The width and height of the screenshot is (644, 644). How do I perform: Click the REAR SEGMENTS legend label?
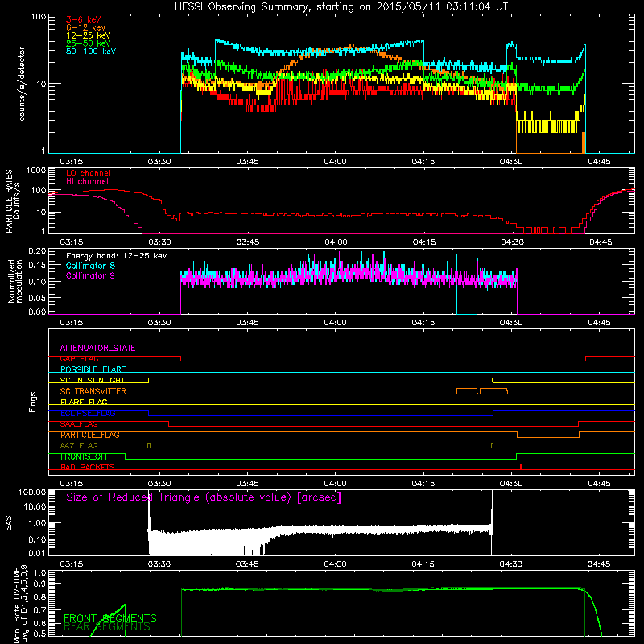(x=107, y=627)
